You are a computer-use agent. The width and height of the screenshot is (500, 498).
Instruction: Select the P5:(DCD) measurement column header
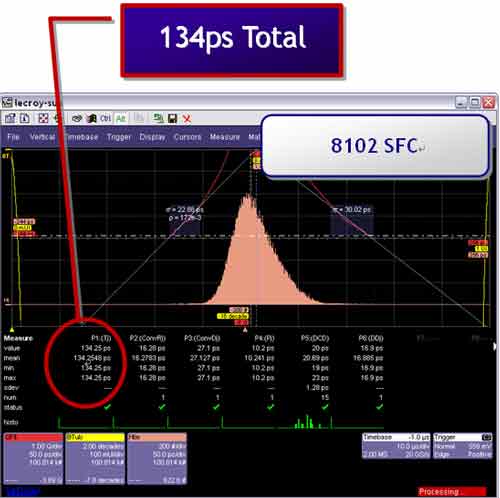tap(315, 338)
